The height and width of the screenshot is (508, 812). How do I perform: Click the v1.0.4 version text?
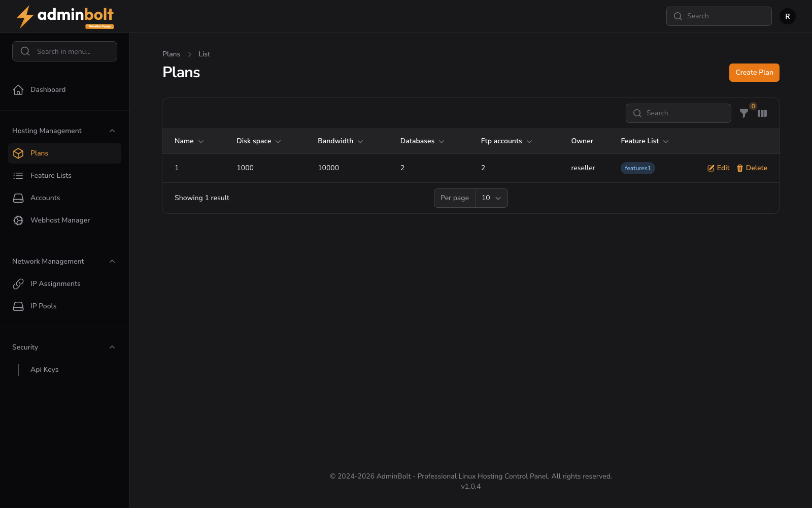[x=471, y=487]
